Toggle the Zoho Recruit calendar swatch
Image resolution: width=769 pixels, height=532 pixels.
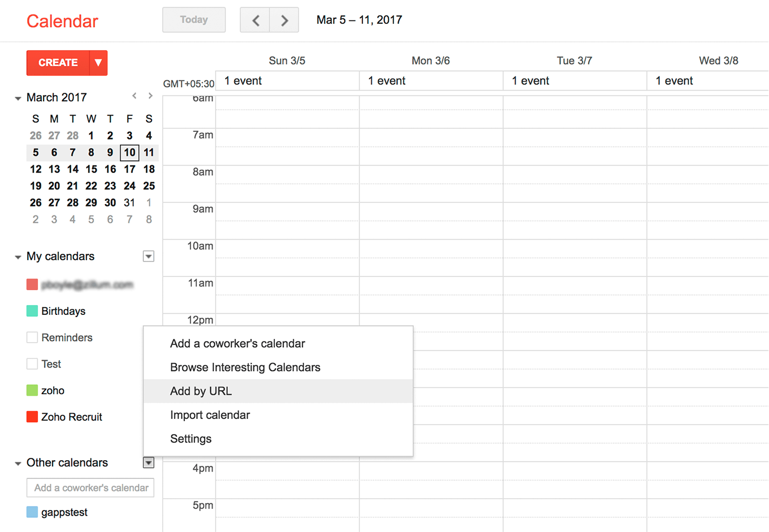tap(32, 417)
